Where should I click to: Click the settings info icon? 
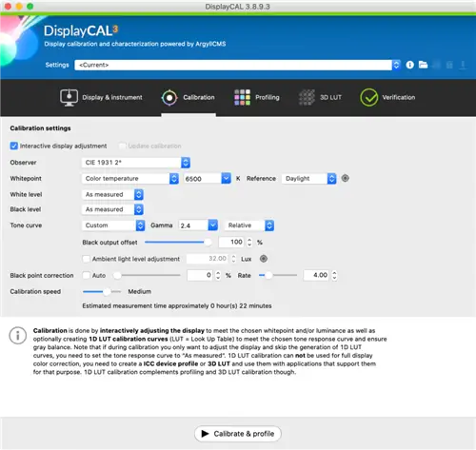coord(409,65)
